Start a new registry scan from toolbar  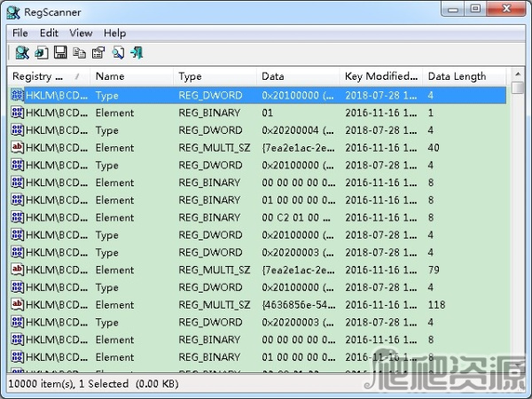(x=22, y=53)
